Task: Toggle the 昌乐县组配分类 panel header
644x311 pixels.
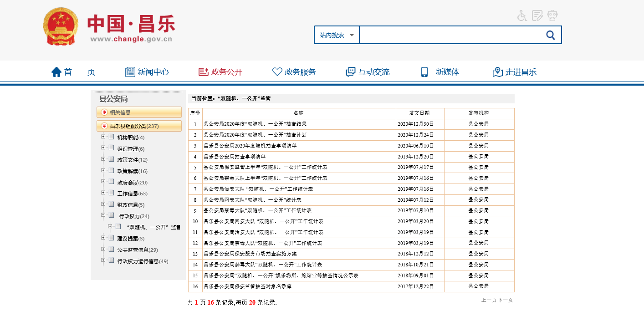Action: coord(139,126)
